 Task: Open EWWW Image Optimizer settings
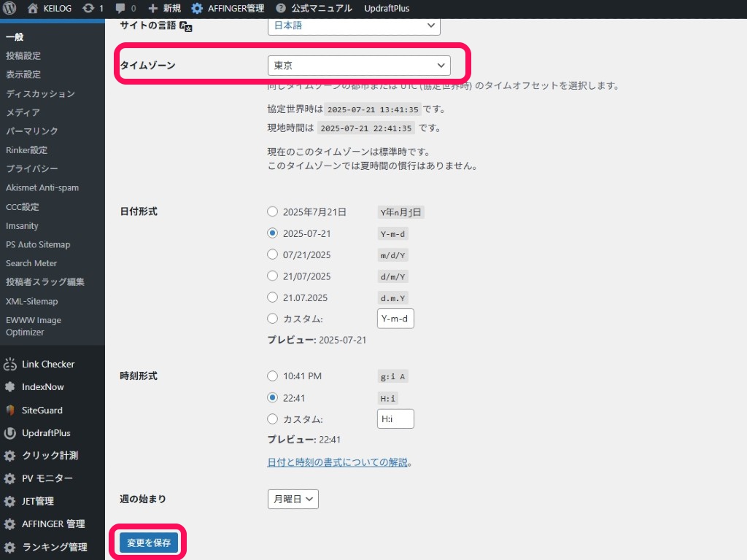(34, 326)
